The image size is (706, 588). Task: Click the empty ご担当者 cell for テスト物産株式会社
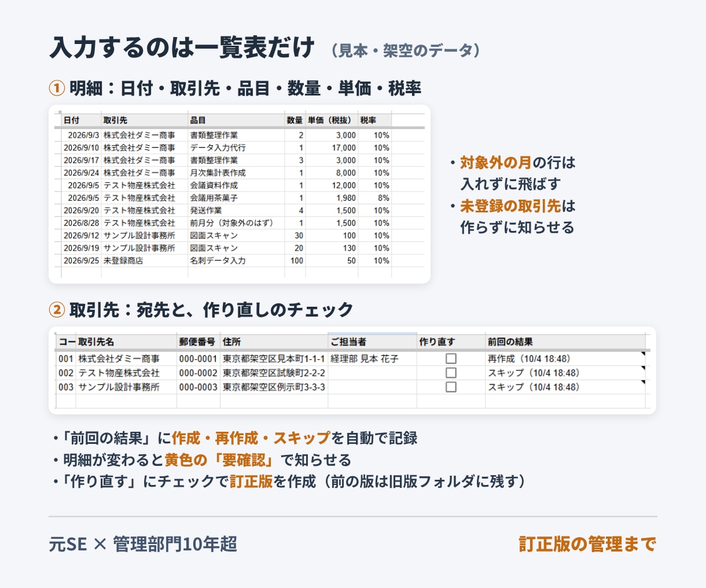372,373
